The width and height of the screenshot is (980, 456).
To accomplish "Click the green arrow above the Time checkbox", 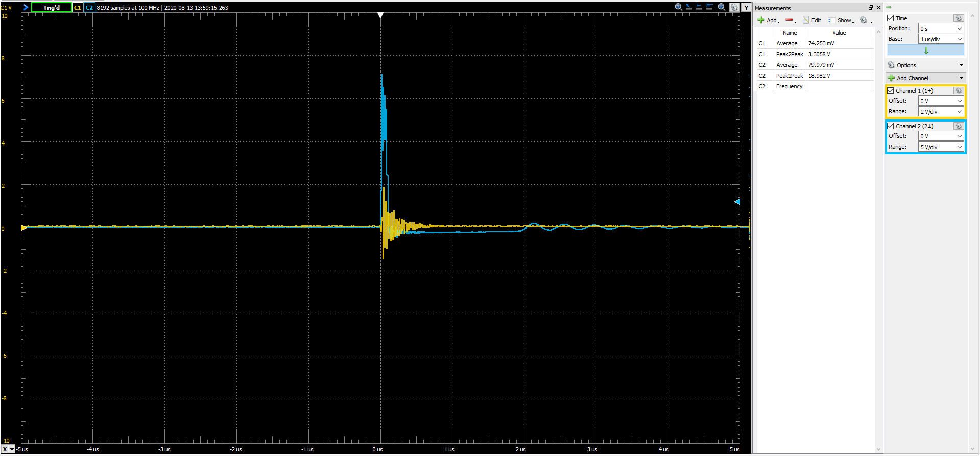I will tap(889, 7).
